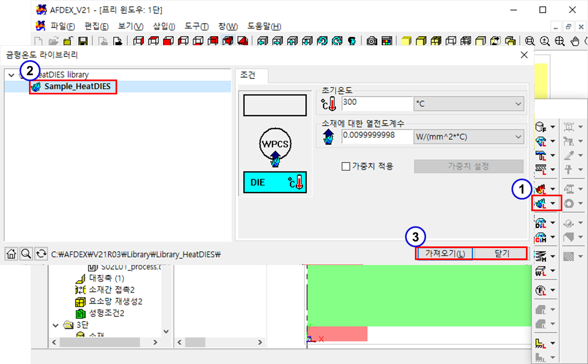
Task: Click the magnifier search icon beside path
Action: click(26, 254)
